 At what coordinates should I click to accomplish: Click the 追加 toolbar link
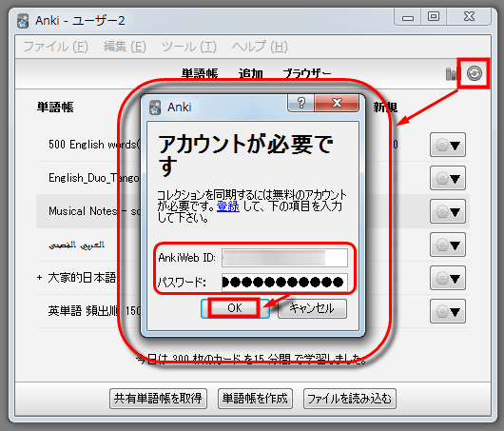coord(251,73)
